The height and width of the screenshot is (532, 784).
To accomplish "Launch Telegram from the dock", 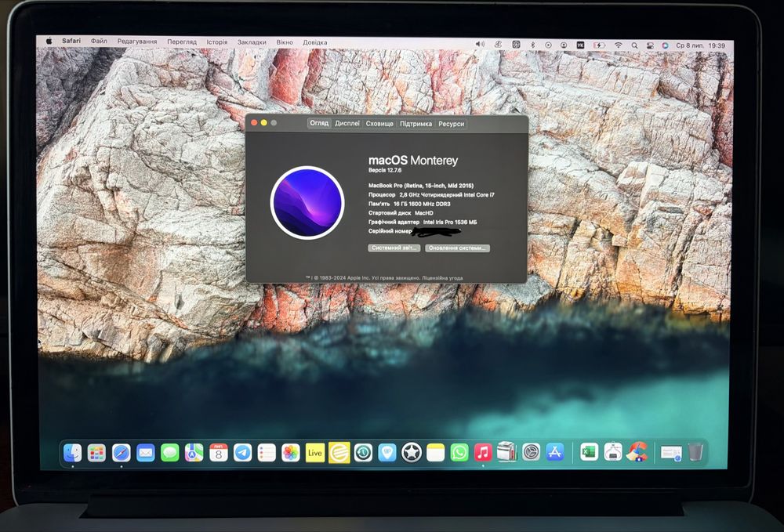I will [242, 453].
